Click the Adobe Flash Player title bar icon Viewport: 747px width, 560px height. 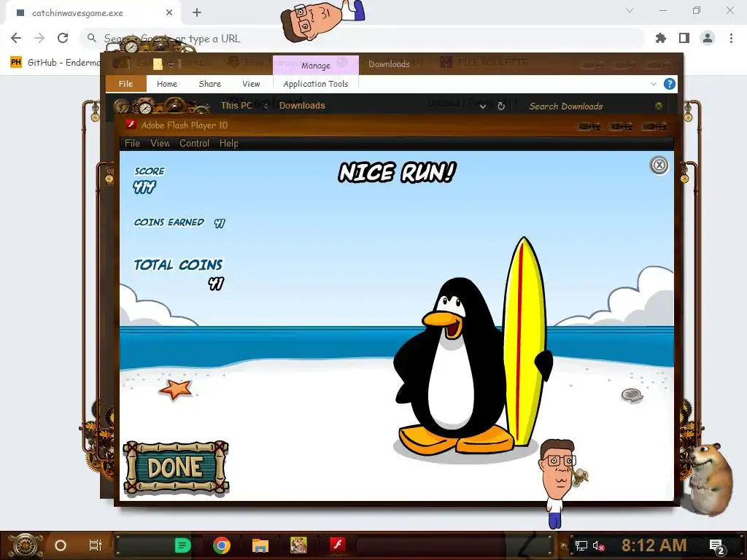coord(131,125)
